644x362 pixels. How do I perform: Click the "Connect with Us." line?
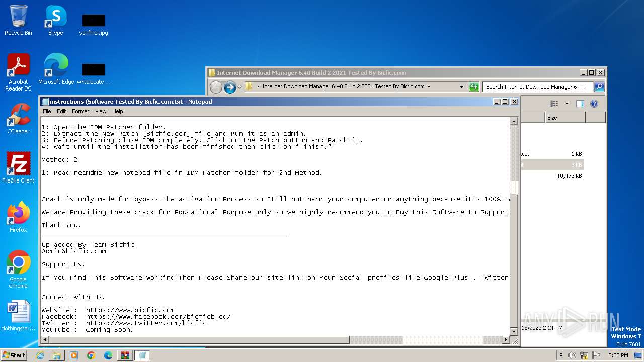[x=73, y=297]
